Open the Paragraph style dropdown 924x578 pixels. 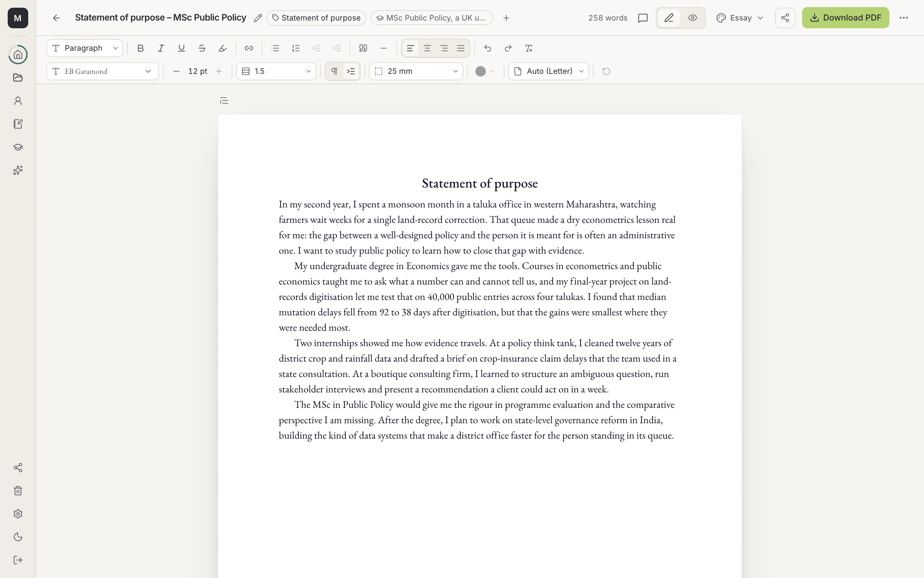point(85,48)
